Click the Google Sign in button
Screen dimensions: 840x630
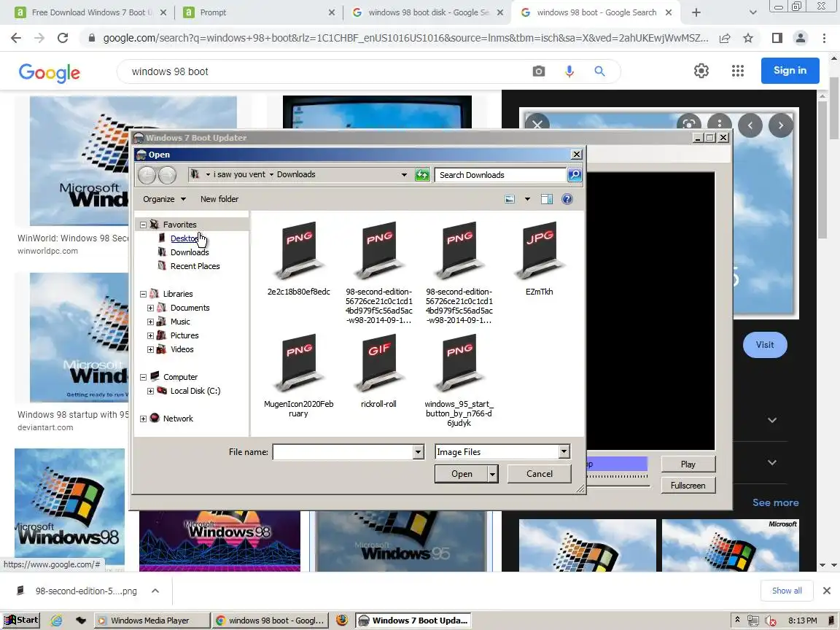click(x=790, y=71)
